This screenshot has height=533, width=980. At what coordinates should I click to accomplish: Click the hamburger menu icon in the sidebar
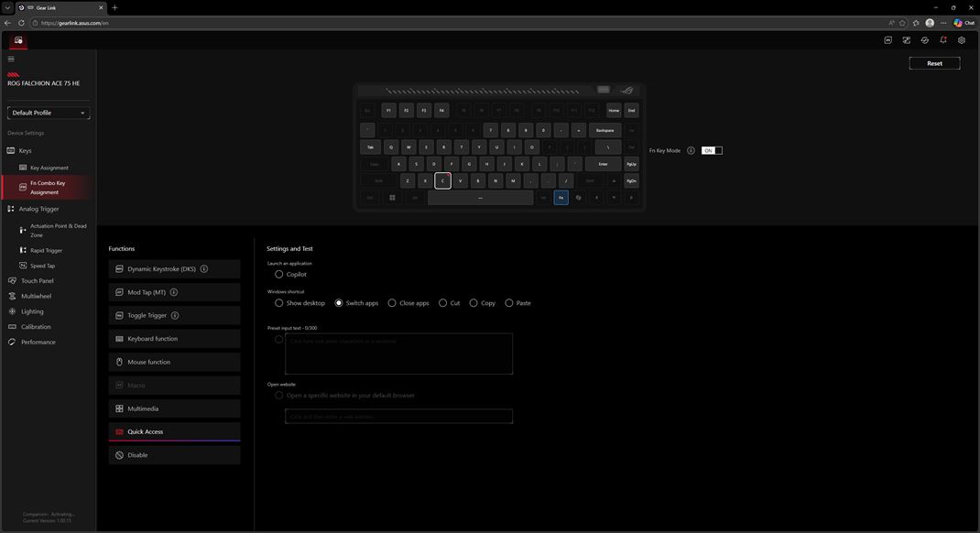pyautogui.click(x=11, y=59)
